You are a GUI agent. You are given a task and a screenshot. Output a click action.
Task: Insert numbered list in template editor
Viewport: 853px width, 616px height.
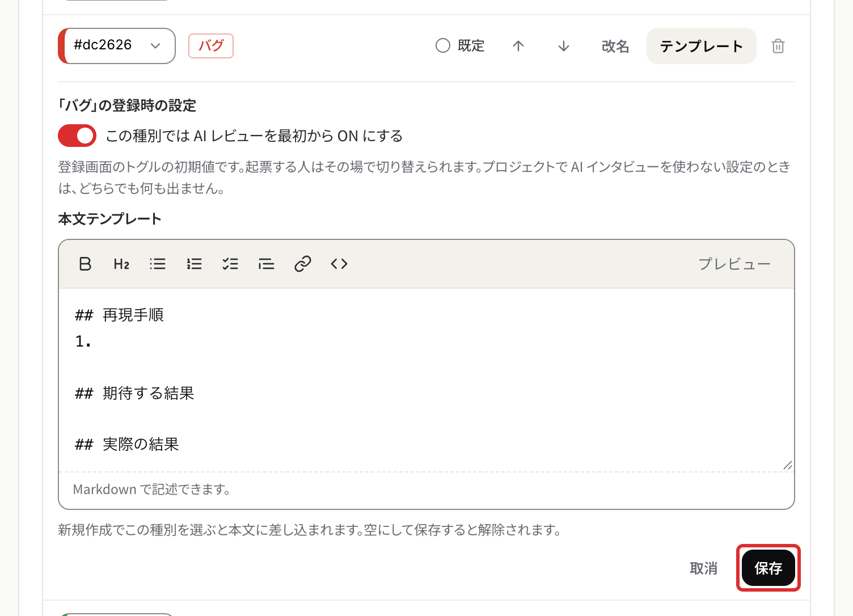(x=194, y=264)
